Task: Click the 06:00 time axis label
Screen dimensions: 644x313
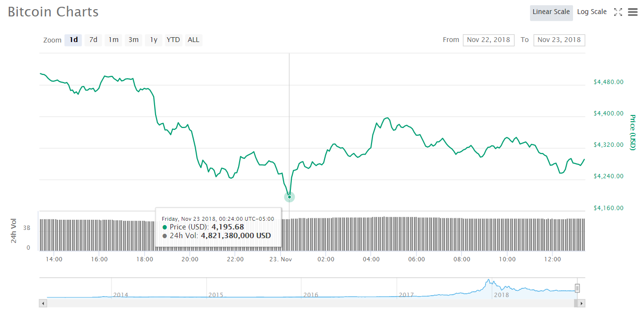Action: click(x=416, y=259)
